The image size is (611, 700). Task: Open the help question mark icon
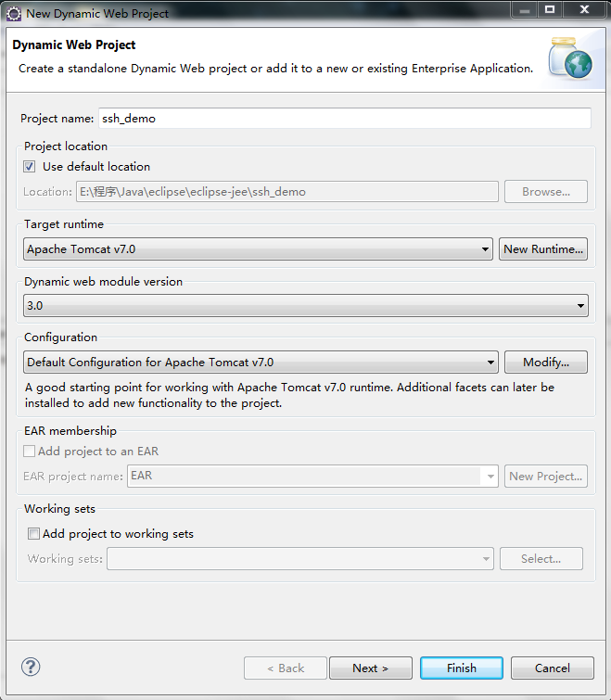31,667
